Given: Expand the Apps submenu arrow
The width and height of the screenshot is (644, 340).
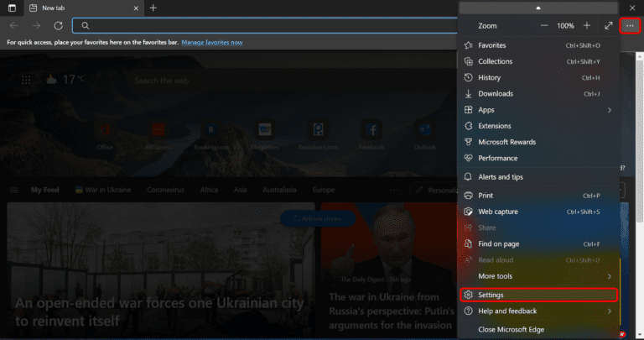Looking at the screenshot, I should (x=610, y=110).
